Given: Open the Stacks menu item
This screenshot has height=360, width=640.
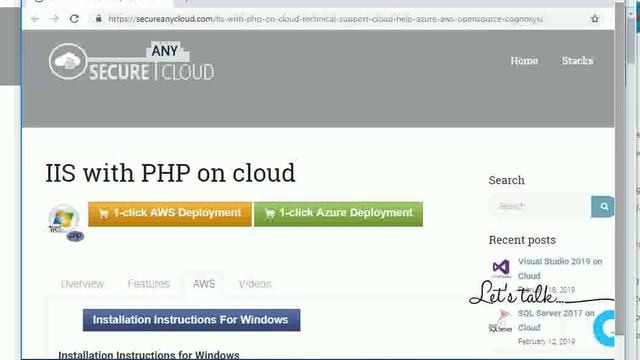Looking at the screenshot, I should click(x=577, y=61).
